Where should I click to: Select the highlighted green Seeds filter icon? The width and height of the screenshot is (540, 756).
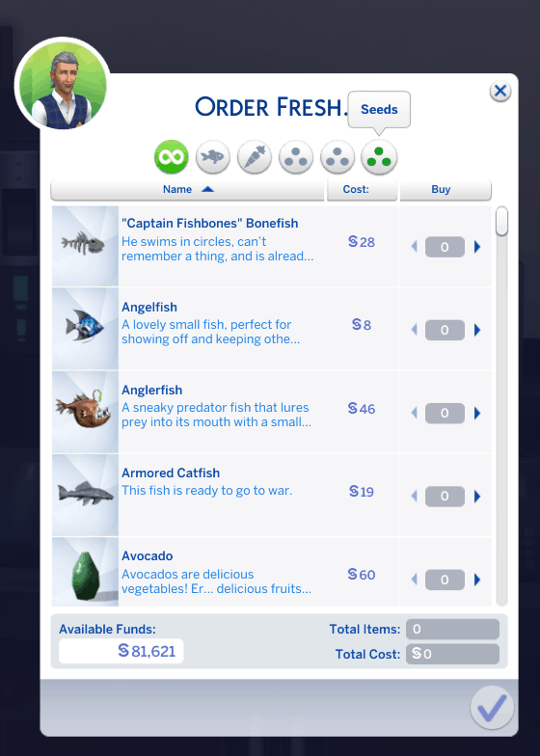(379, 157)
